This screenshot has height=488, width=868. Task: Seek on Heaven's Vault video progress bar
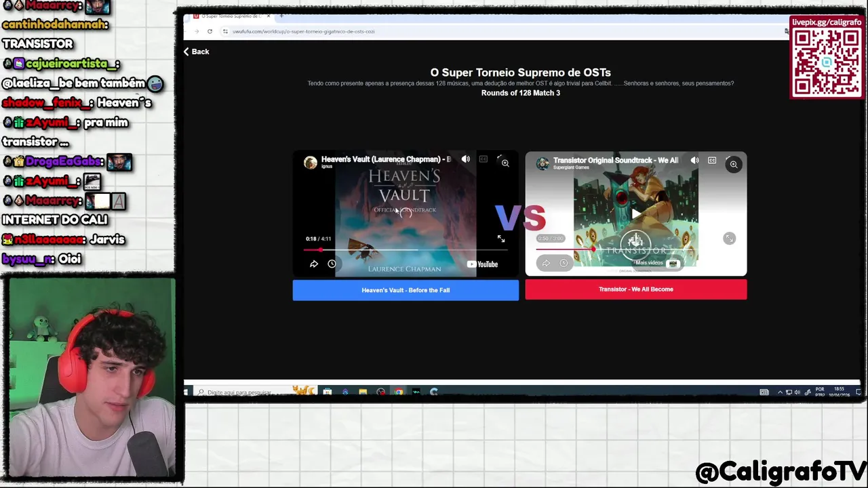[x=406, y=249]
